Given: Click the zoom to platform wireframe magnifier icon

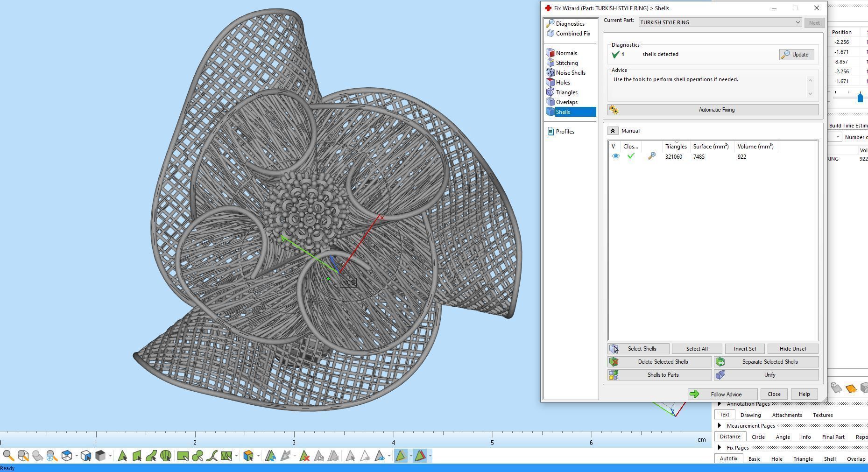Looking at the screenshot, I should [x=52, y=456].
